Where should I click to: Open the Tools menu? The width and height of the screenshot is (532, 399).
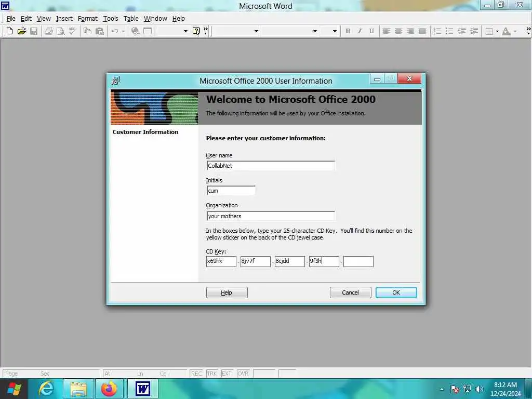[x=111, y=19]
